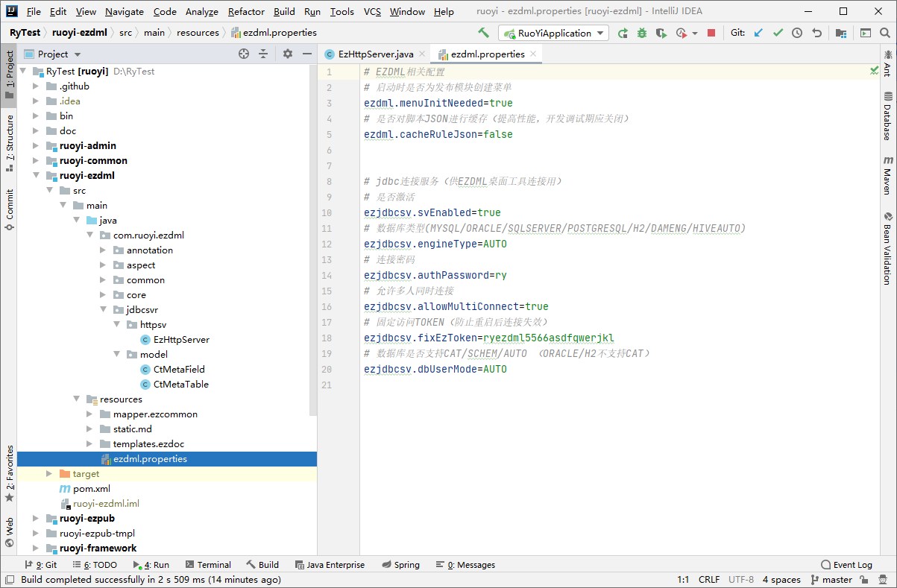Click the Build Project hammer icon
Screen dimensions: 897x588
coord(484,33)
